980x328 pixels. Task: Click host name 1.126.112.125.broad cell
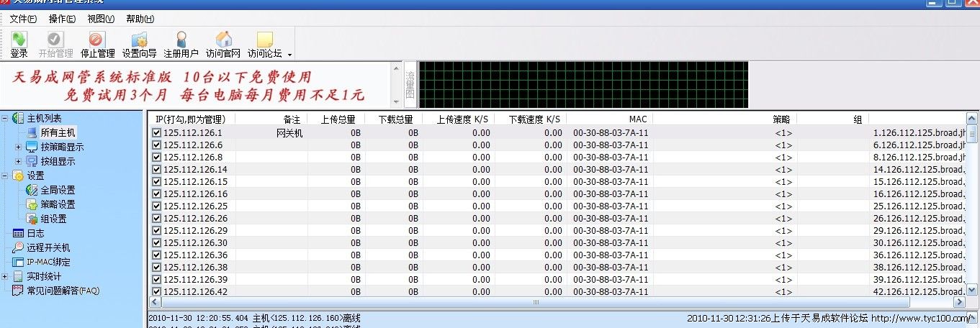919,132
